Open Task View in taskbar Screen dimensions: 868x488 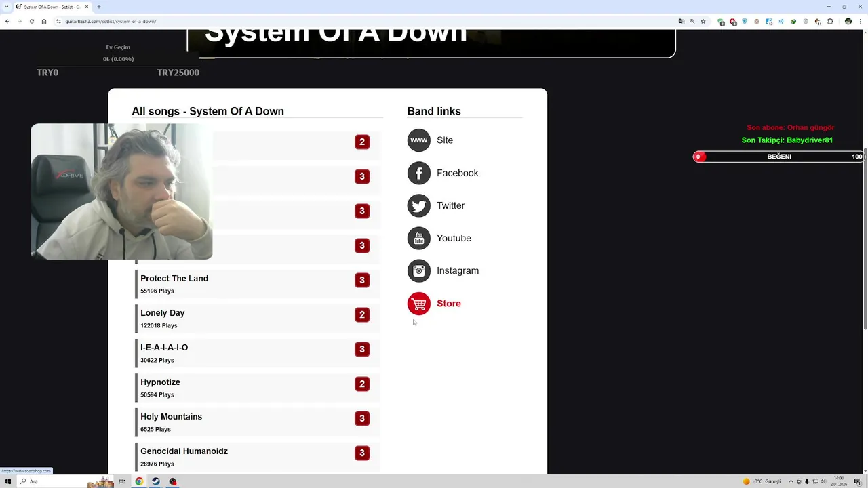[x=122, y=481]
